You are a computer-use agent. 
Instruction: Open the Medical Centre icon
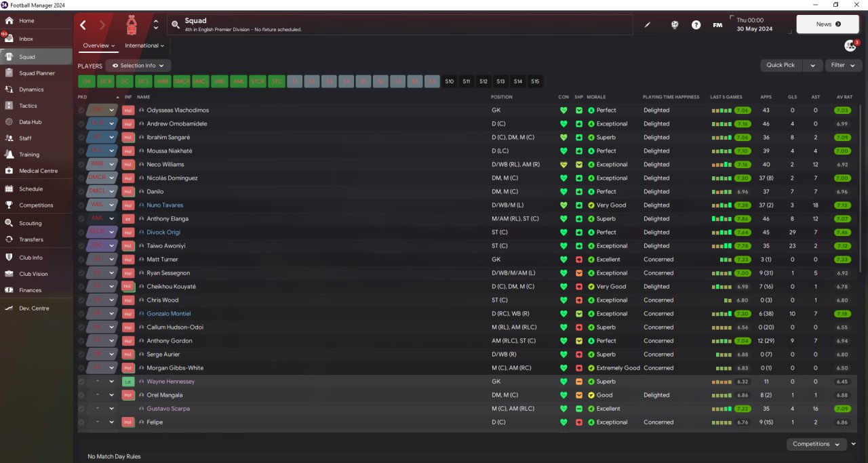(x=9, y=171)
